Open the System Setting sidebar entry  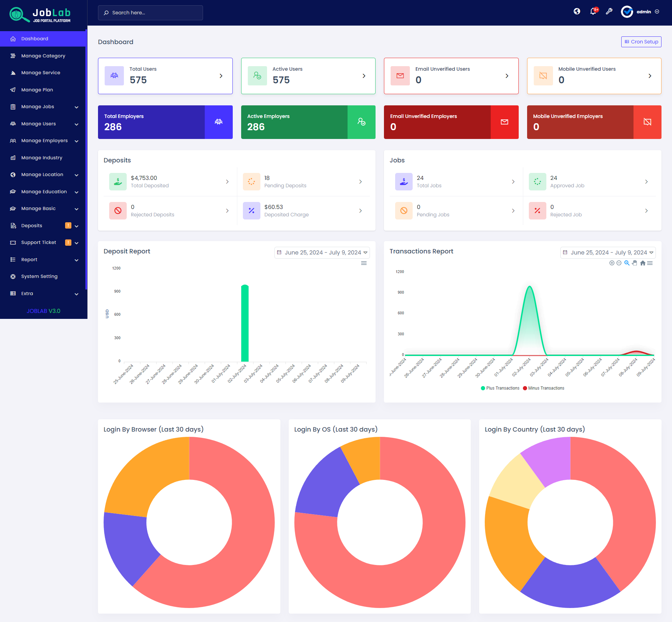39,276
